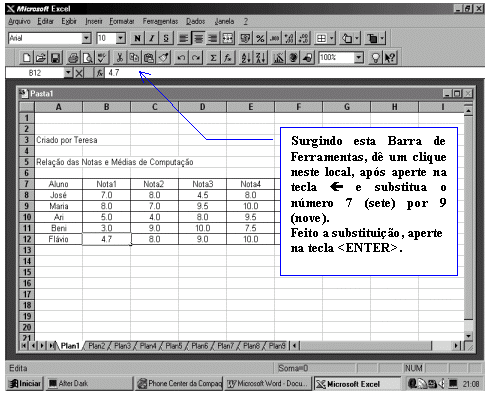This screenshot has height=396, width=489.
Task: Click the Print icon in toolbar
Action: click(x=73, y=58)
